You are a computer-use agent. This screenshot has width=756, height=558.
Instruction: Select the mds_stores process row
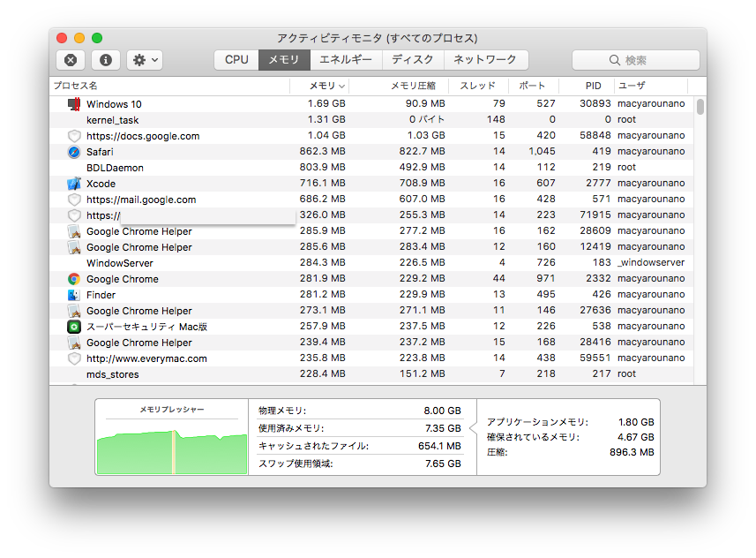(x=371, y=374)
